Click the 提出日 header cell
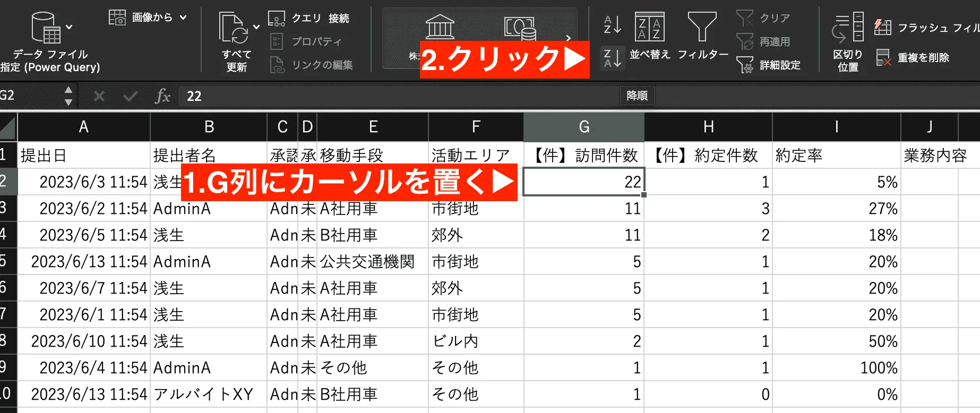The width and height of the screenshot is (980, 413). 84,155
